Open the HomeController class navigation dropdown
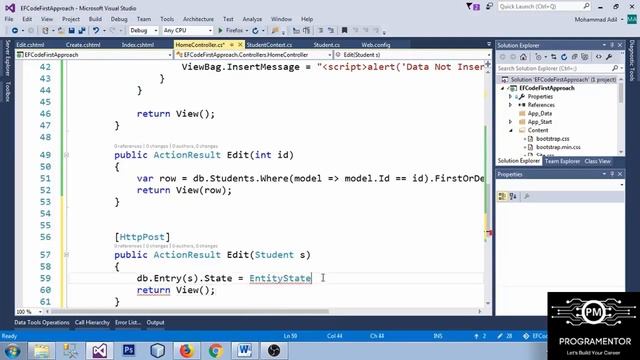This screenshot has width=640, height=360. [x=253, y=55]
